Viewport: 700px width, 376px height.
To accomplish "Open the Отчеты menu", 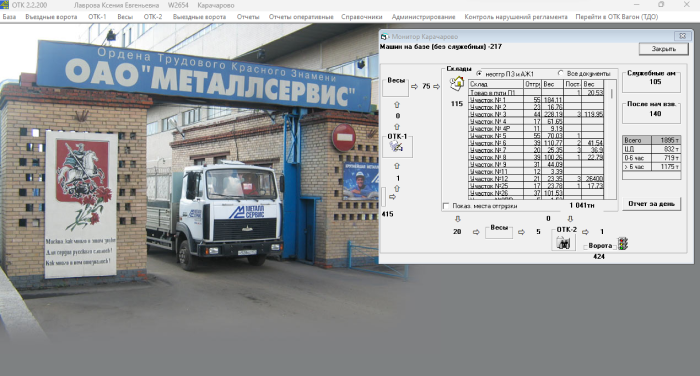I will pyautogui.click(x=248, y=17).
